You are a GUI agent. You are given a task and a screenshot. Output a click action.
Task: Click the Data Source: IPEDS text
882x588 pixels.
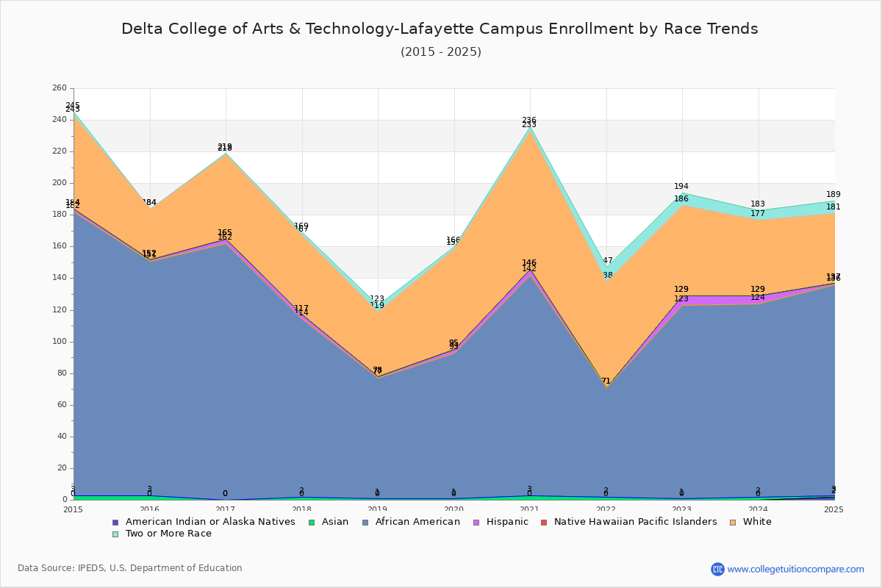130,568
